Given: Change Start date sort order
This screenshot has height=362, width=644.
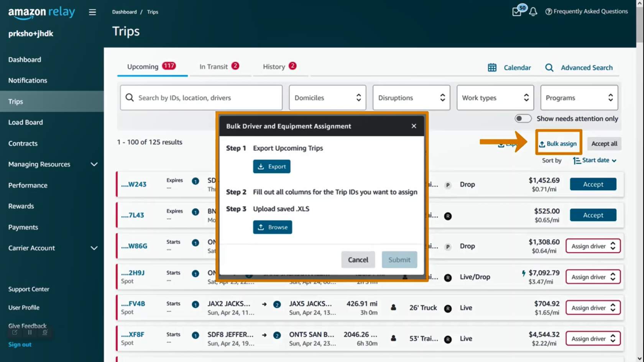Looking at the screenshot, I should point(595,161).
